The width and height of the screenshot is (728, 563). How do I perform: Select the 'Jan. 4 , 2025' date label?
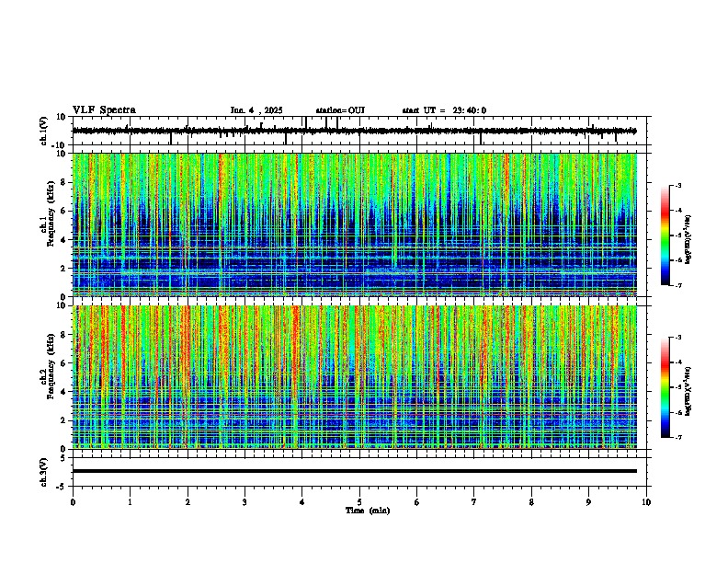pos(256,110)
